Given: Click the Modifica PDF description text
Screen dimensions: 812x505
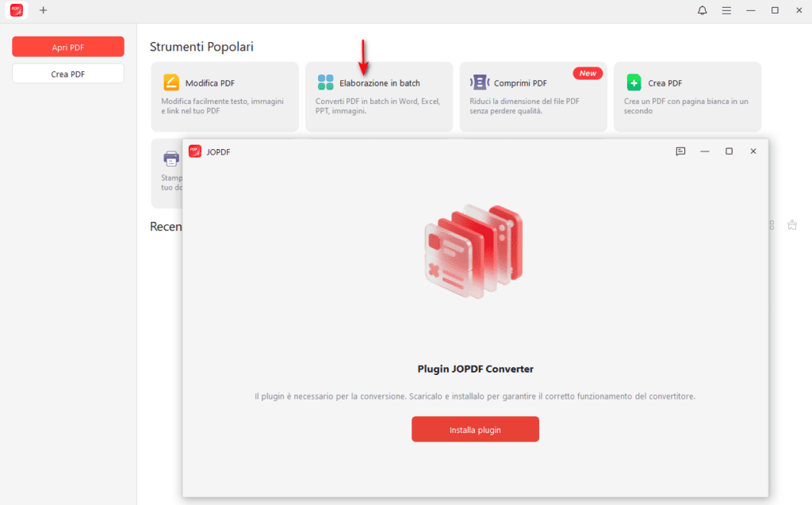Looking at the screenshot, I should [x=222, y=105].
